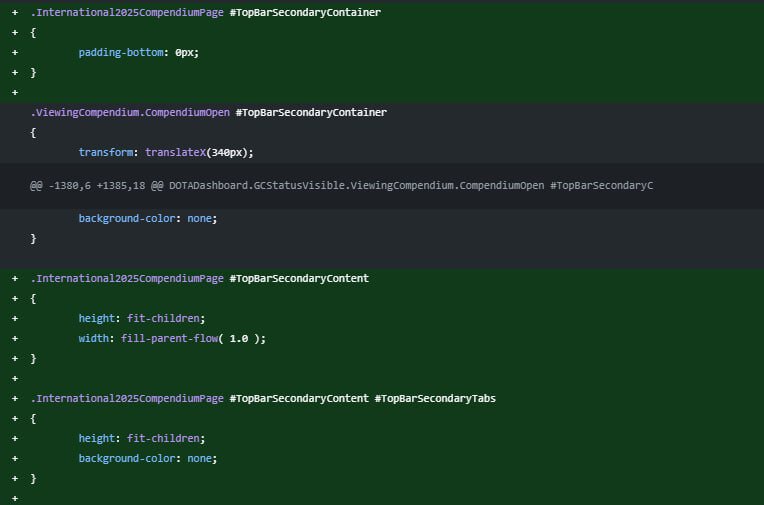This screenshot has height=505, width=764.
Task: Select the added selector line ending in #TopBarSecondaryContent
Action: [x=199, y=278]
